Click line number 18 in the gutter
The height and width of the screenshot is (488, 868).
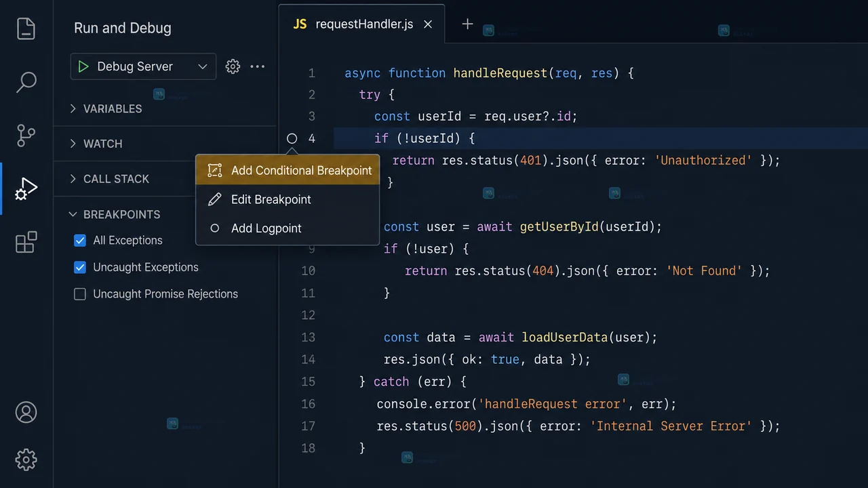(308, 448)
